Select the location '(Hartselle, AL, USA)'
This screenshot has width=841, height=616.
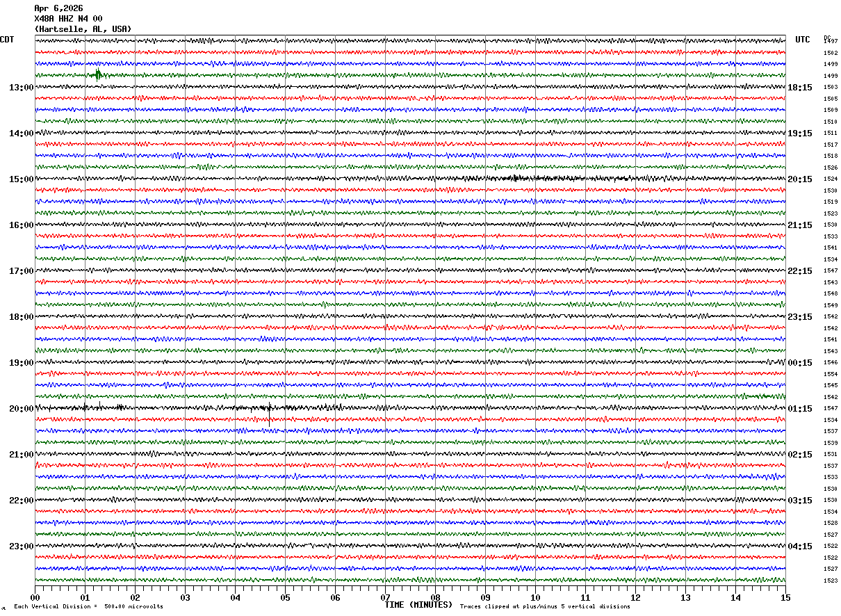tap(83, 29)
